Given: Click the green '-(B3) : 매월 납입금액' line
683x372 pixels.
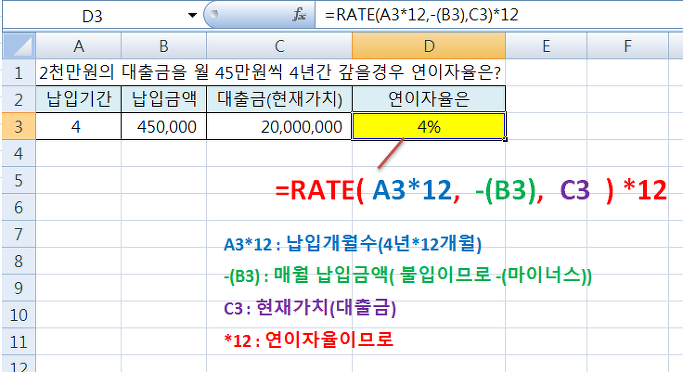Looking at the screenshot, I should [x=408, y=276].
